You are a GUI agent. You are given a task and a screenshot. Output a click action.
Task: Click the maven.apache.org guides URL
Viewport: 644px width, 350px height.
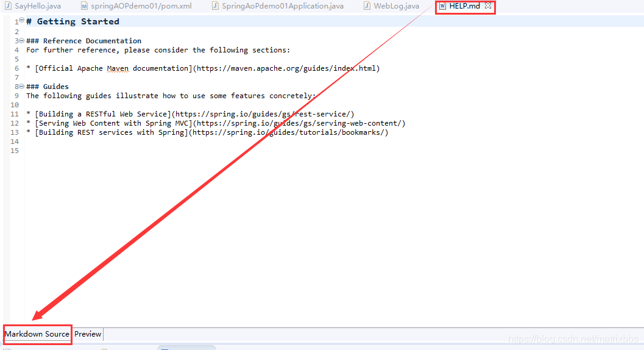pos(286,68)
